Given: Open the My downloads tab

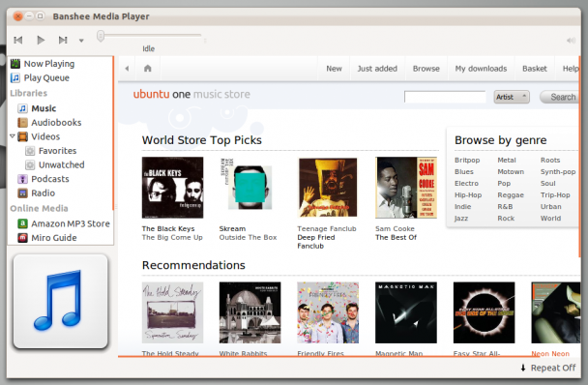Looking at the screenshot, I should click(481, 69).
